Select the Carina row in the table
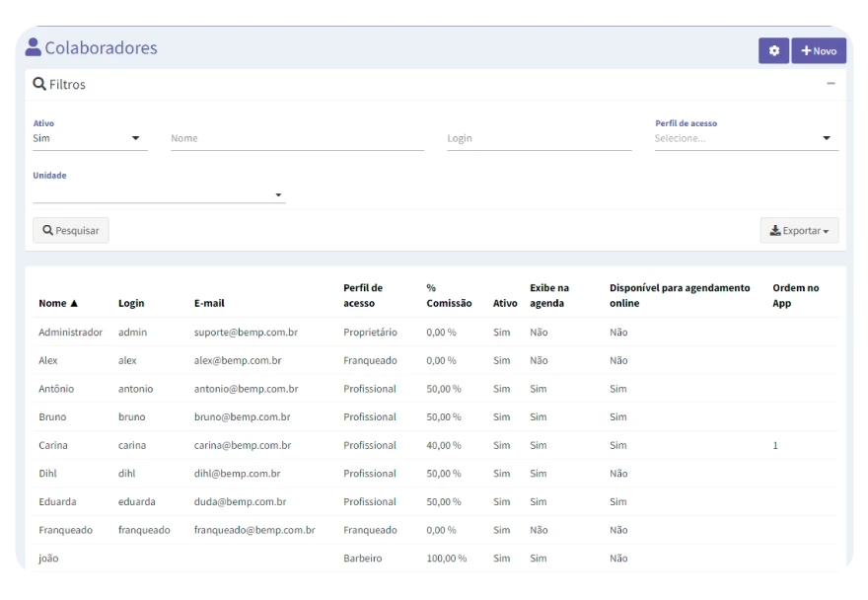This screenshot has height=600, width=868. pyautogui.click(x=53, y=445)
